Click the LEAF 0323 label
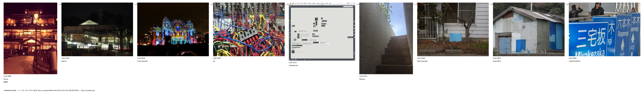 coord(293,63)
